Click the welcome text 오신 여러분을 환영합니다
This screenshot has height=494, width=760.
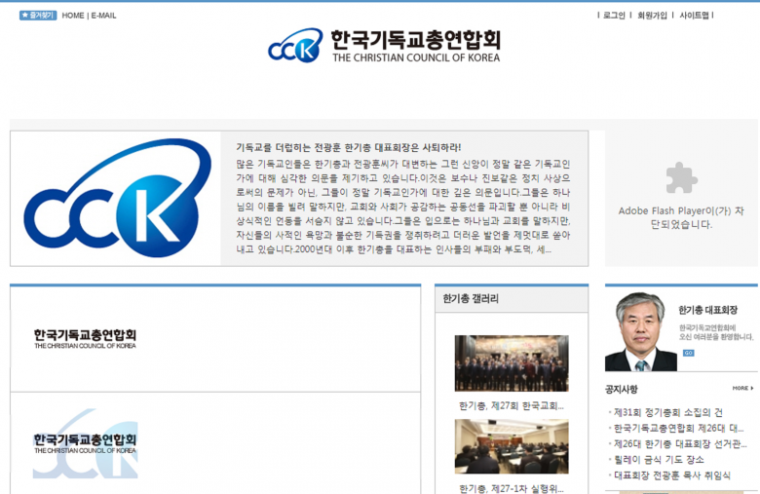pos(716,337)
